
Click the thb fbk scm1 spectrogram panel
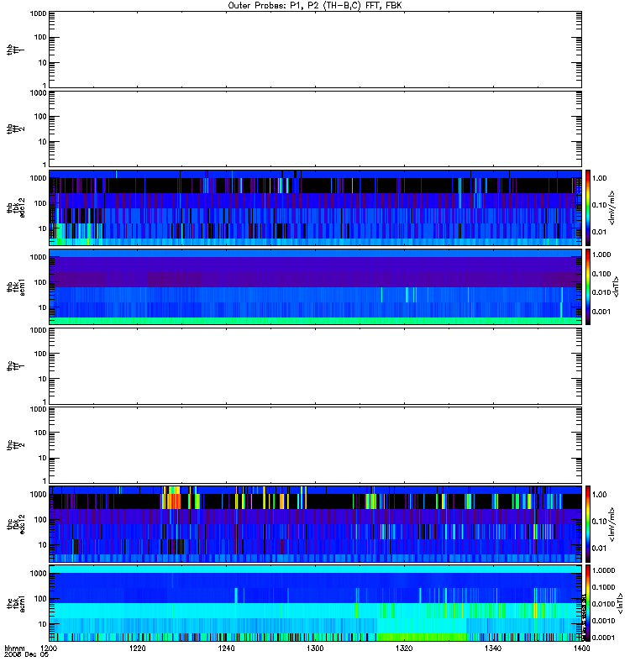coord(315,286)
